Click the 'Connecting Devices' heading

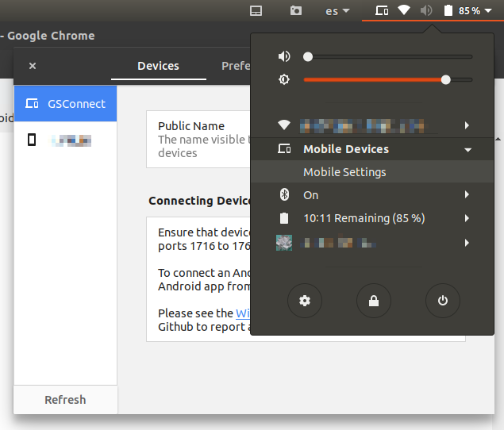coord(199,201)
